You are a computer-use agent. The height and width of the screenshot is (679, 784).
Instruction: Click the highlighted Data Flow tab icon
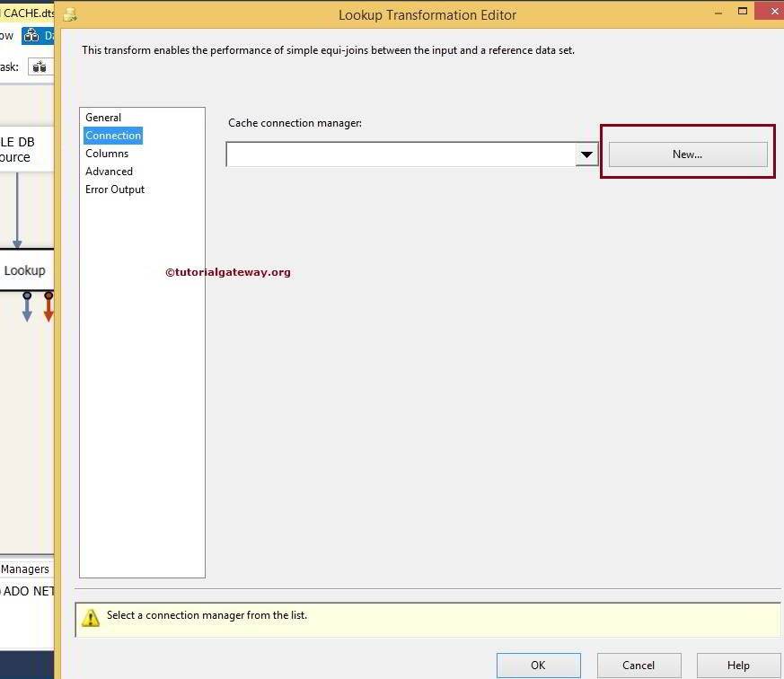point(30,35)
